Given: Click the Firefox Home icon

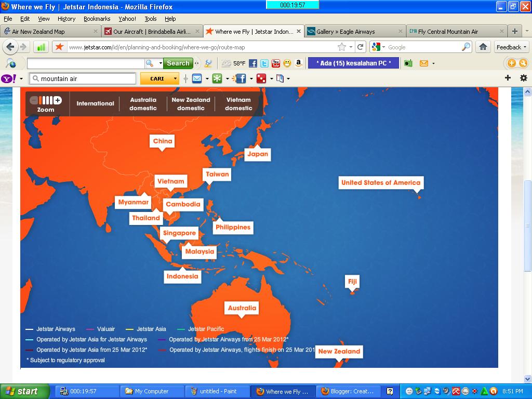Looking at the screenshot, I should click(x=484, y=46).
